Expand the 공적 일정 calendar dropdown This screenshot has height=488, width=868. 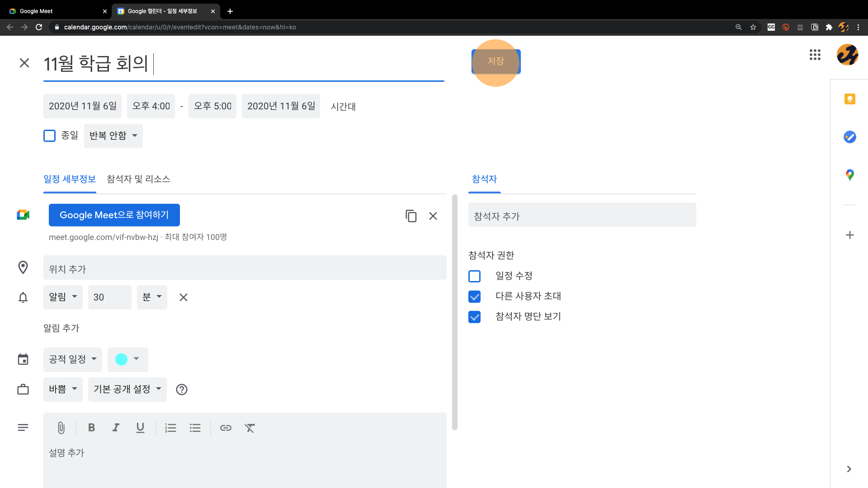click(72, 359)
